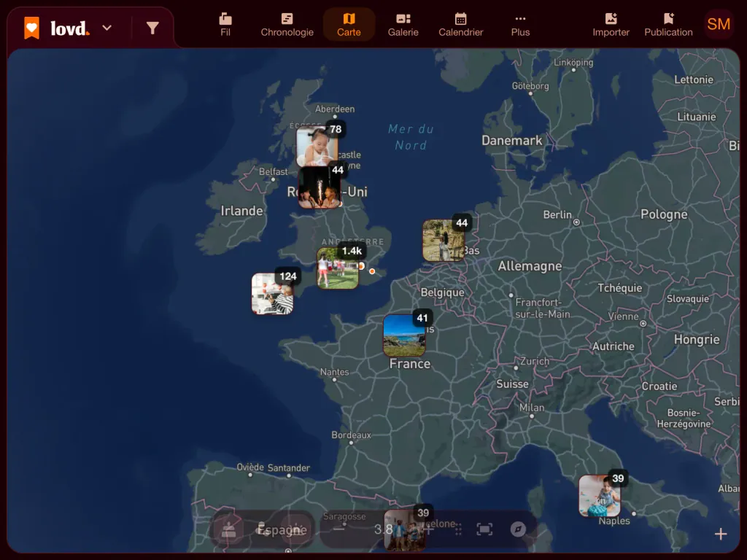This screenshot has height=560, width=747.
Task: Click the "Aberdeen" city label
Action: pos(334,109)
